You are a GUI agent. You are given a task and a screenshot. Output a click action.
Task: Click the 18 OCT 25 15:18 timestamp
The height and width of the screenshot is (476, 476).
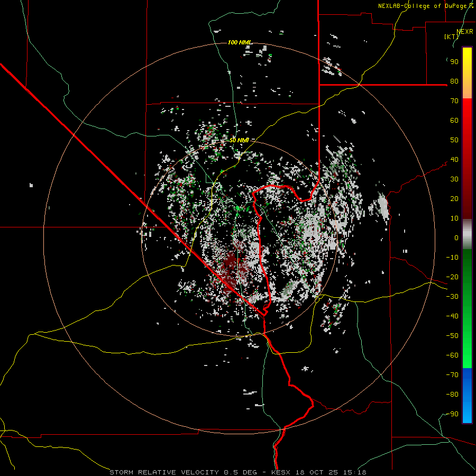tap(331, 472)
